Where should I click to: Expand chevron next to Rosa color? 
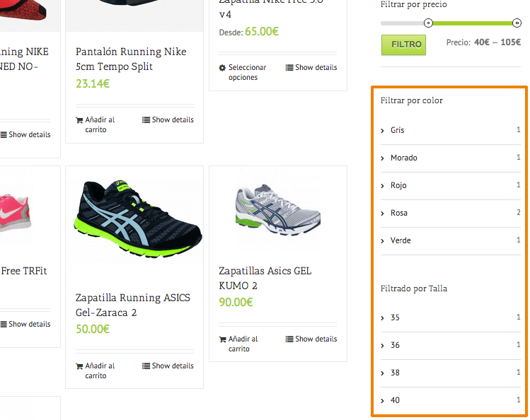(382, 214)
